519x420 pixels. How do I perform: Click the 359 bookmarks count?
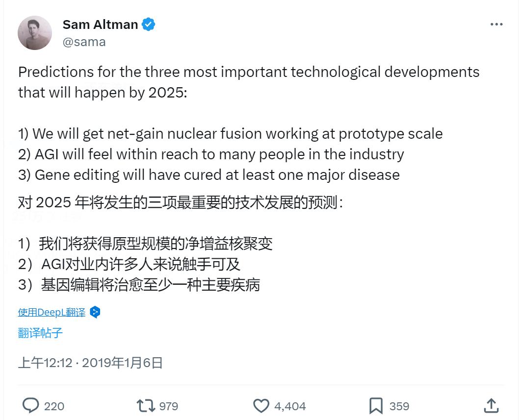click(x=399, y=406)
